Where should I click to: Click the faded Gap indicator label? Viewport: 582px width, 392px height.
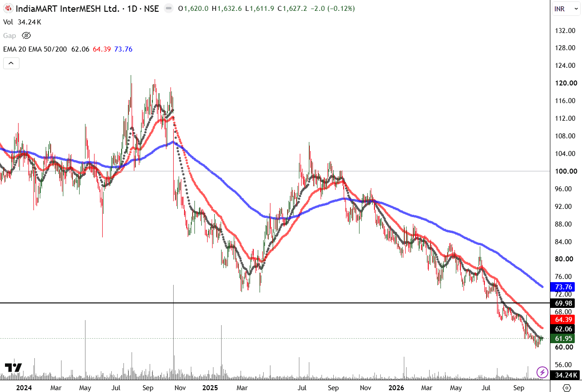(9, 35)
